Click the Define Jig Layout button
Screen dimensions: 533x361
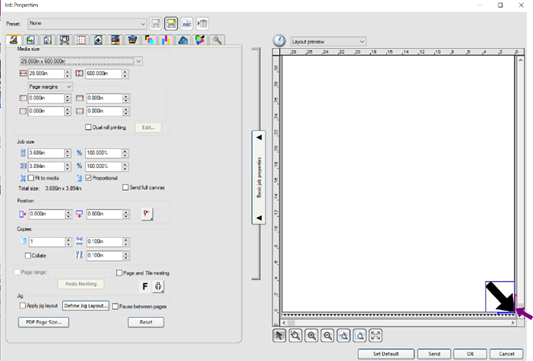click(86, 306)
